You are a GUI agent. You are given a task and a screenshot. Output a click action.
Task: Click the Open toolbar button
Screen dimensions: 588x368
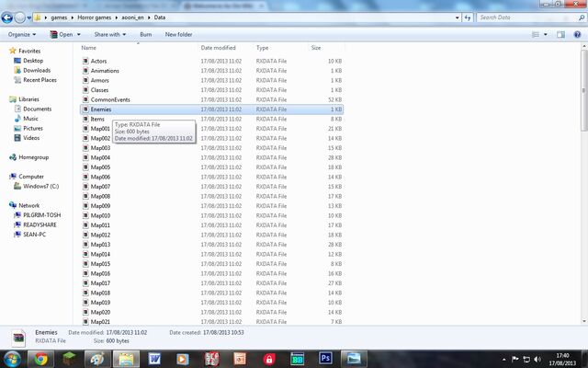(x=62, y=35)
